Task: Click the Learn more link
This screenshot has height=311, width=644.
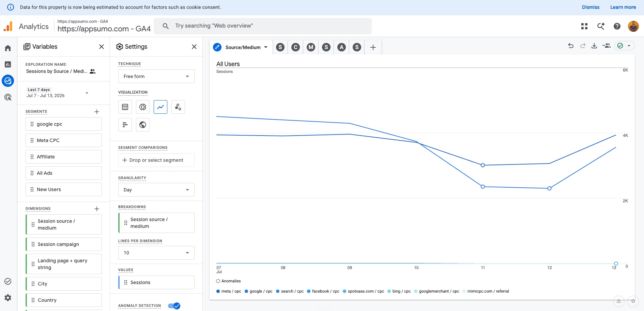Action: click(623, 7)
